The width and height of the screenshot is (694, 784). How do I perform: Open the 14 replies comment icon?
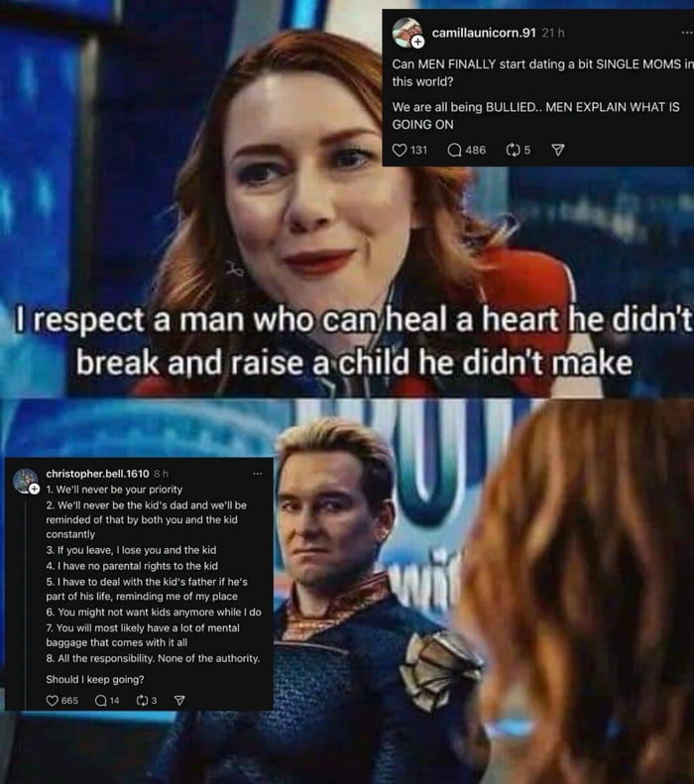coord(100,701)
